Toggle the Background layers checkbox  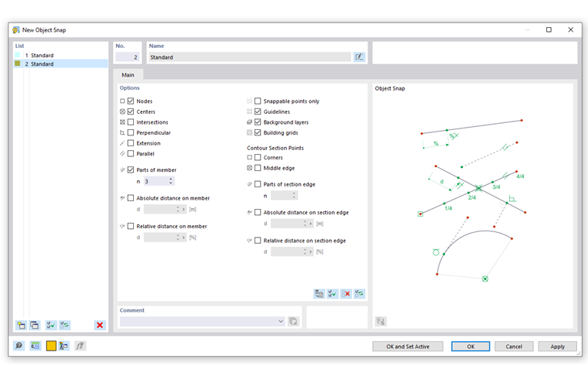click(x=258, y=122)
